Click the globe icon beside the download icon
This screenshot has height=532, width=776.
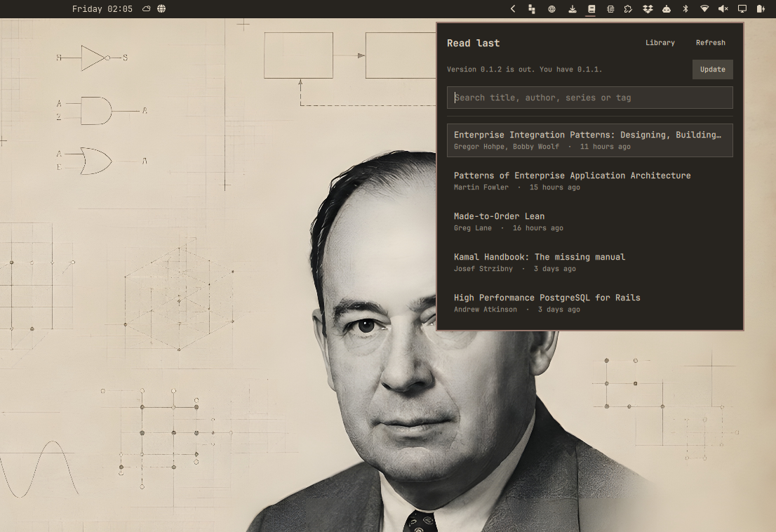(x=551, y=9)
